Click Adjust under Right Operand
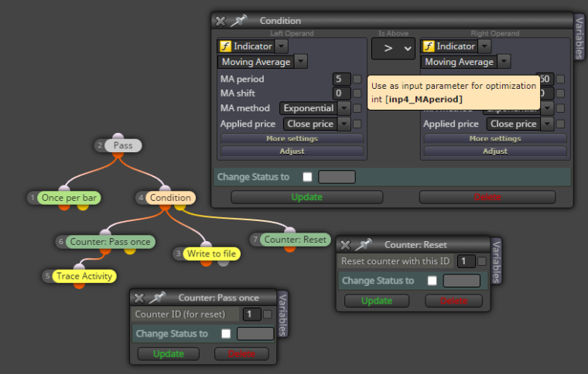588x374 pixels. click(x=495, y=151)
